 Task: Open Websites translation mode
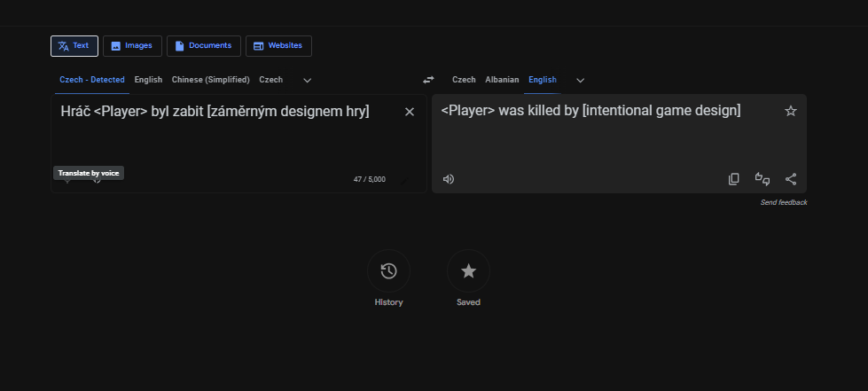pyautogui.click(x=278, y=45)
